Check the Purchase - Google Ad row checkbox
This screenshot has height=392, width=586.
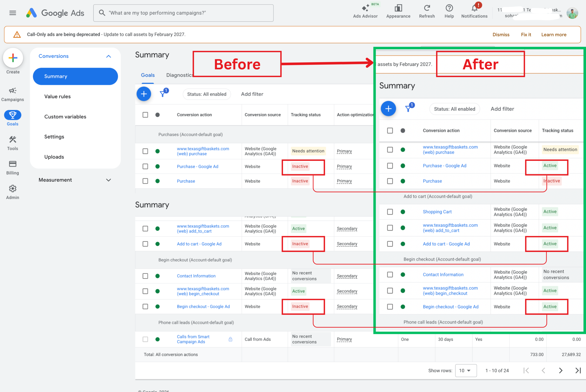pos(145,166)
